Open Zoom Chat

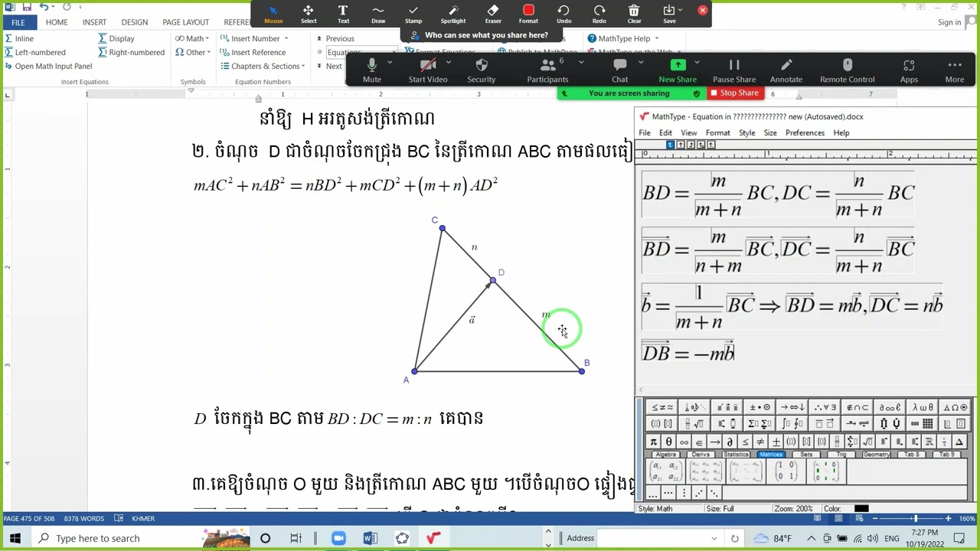point(620,70)
